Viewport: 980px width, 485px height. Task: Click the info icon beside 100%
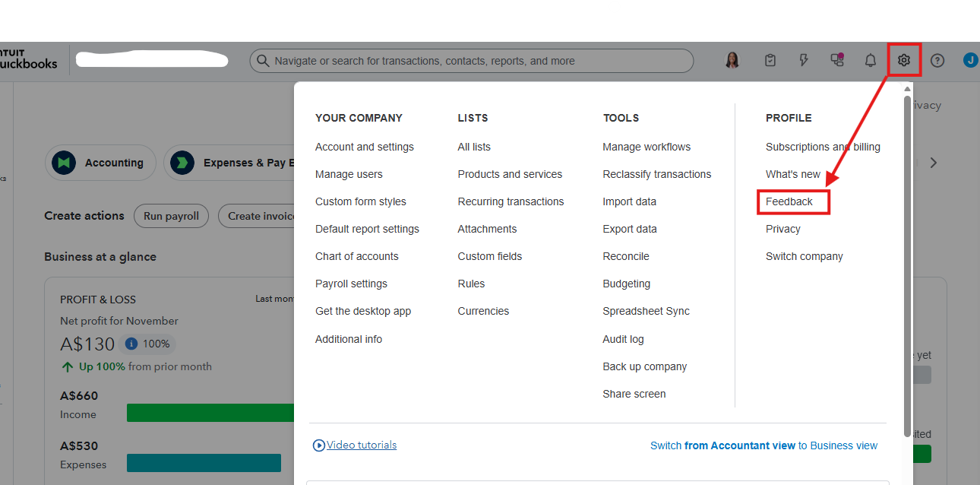tap(131, 344)
